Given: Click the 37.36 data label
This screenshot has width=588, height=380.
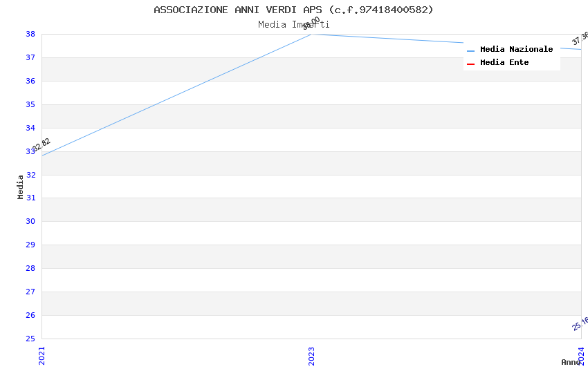Looking at the screenshot, I should point(580,38).
